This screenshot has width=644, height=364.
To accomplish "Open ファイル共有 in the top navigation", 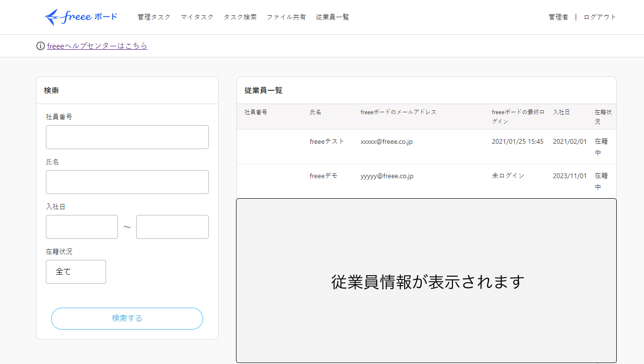I will (x=286, y=17).
